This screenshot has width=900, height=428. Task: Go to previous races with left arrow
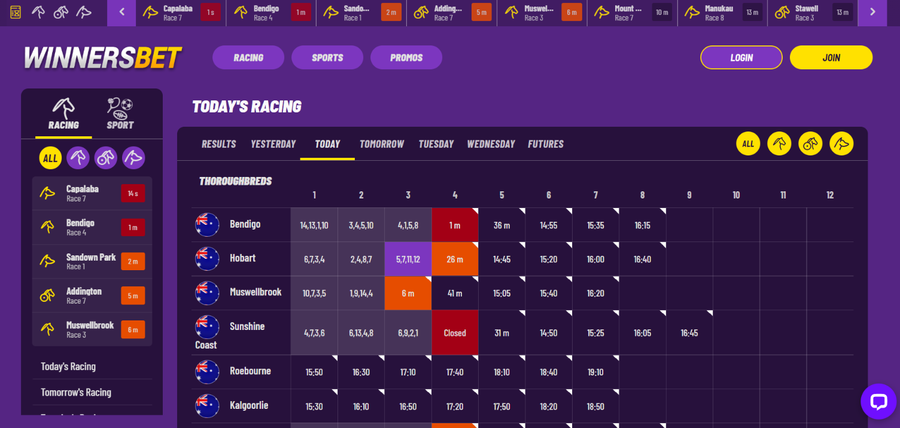point(121,12)
